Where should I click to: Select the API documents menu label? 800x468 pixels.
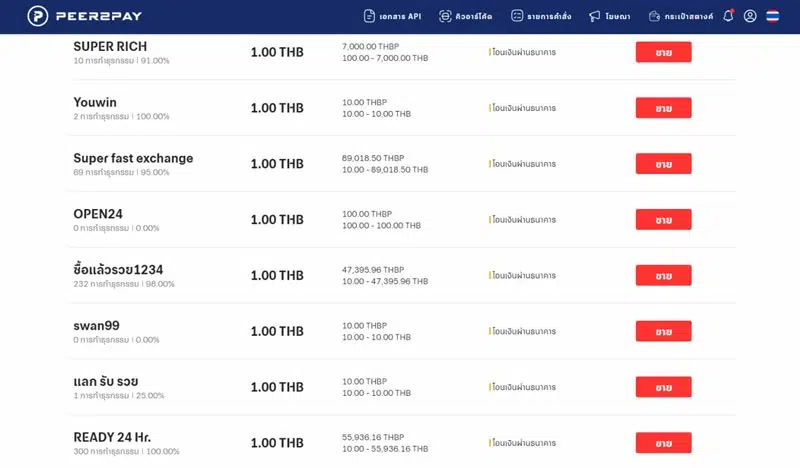402,17
